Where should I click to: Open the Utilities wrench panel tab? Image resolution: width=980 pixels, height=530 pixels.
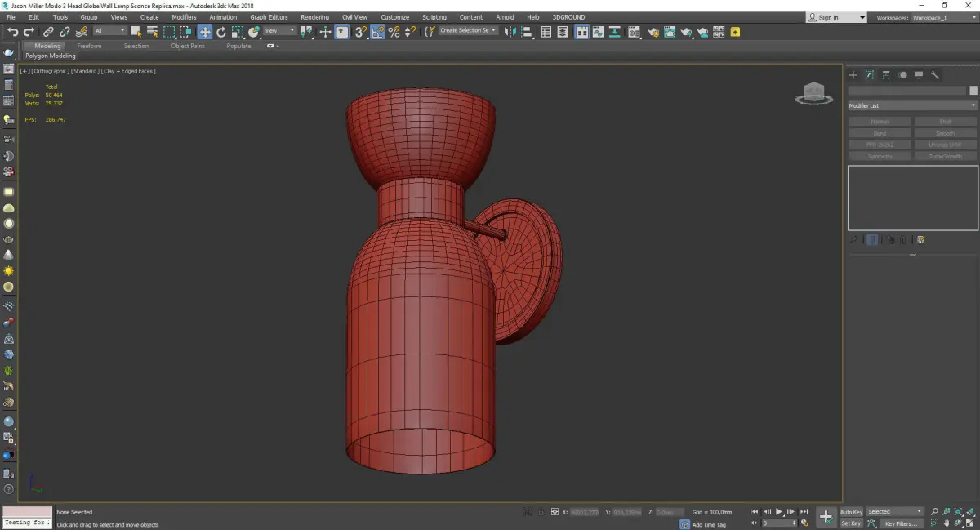(935, 74)
